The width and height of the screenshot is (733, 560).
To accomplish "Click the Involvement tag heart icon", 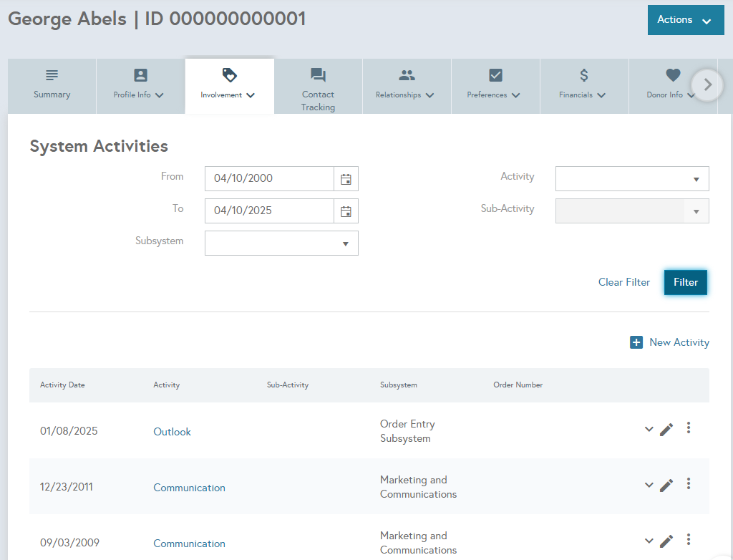I will coord(230,75).
